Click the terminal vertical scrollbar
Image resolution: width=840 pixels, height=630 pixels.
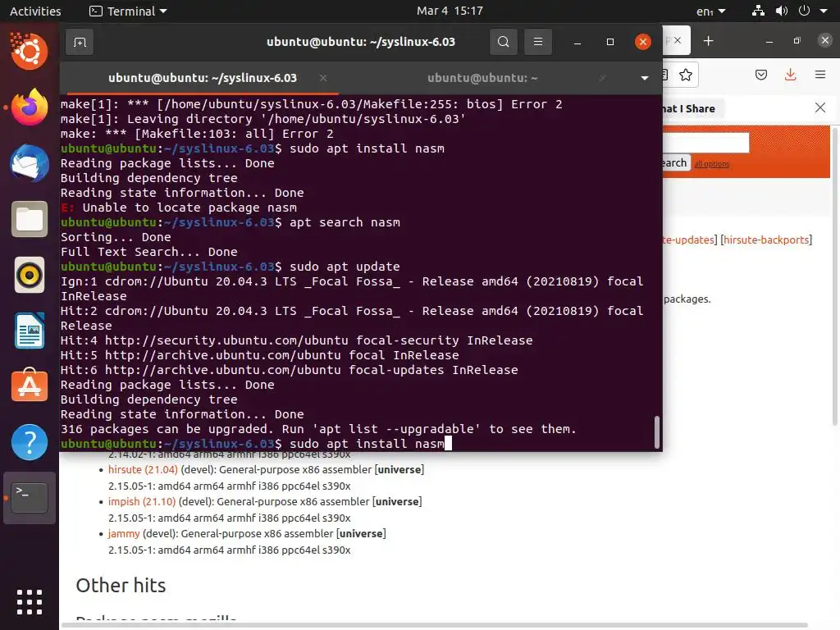click(657, 431)
